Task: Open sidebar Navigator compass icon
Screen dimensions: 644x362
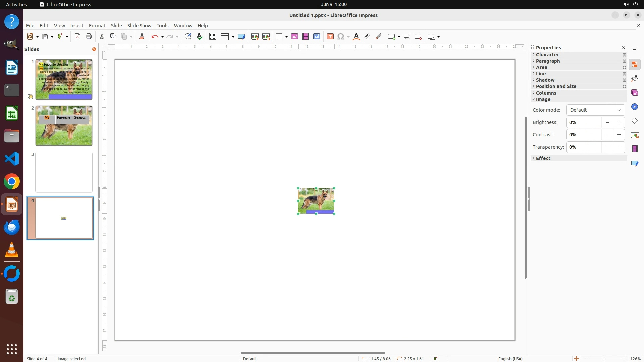Action: pyautogui.click(x=635, y=107)
